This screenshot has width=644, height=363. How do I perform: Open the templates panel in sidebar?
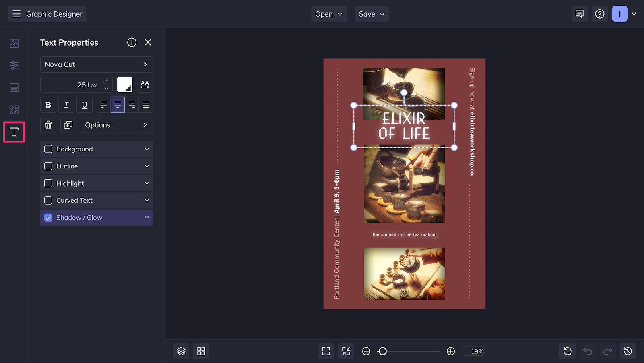[14, 87]
